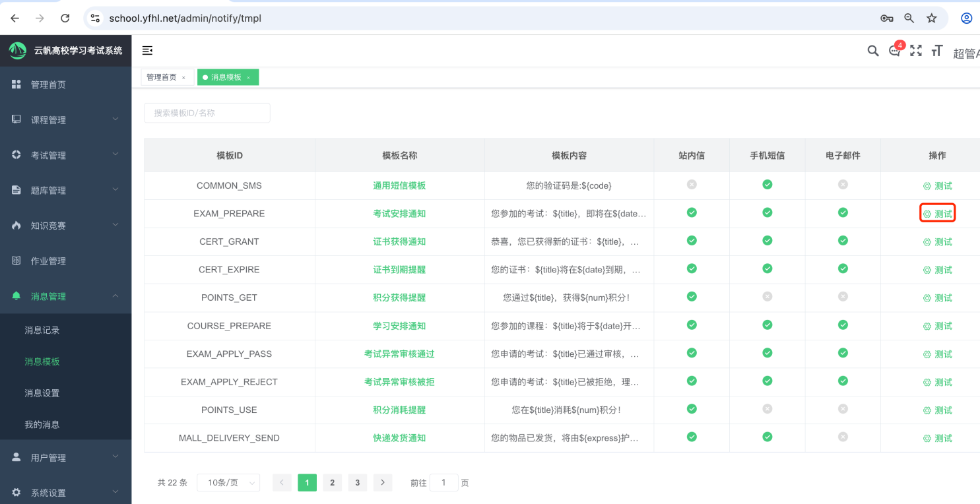Image resolution: width=980 pixels, height=504 pixels.
Task: Expand 考试管理 in the sidebar
Action: [x=65, y=155]
